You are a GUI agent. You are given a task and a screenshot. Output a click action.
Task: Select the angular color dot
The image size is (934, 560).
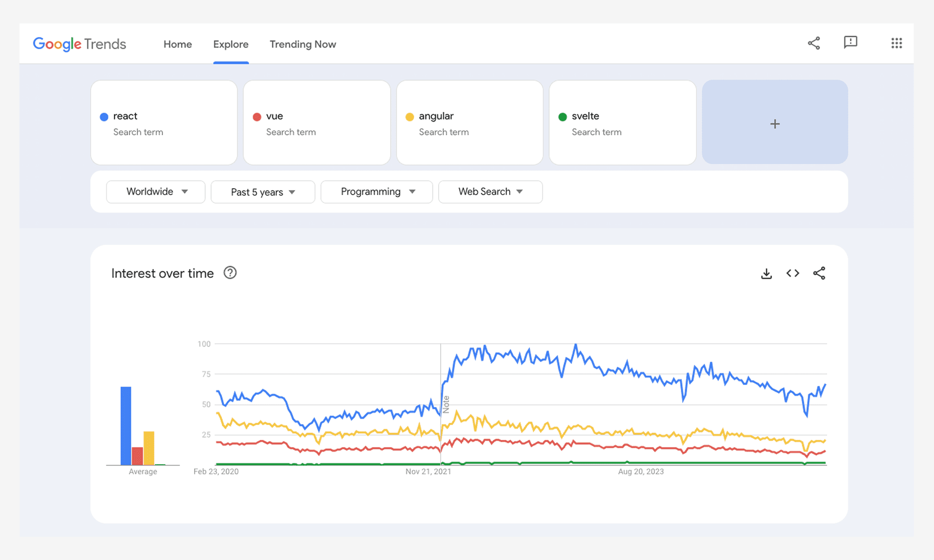410,116
